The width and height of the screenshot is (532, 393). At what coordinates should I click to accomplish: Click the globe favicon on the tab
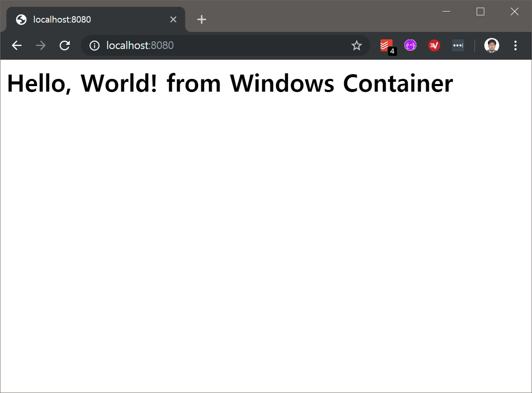pyautogui.click(x=21, y=20)
